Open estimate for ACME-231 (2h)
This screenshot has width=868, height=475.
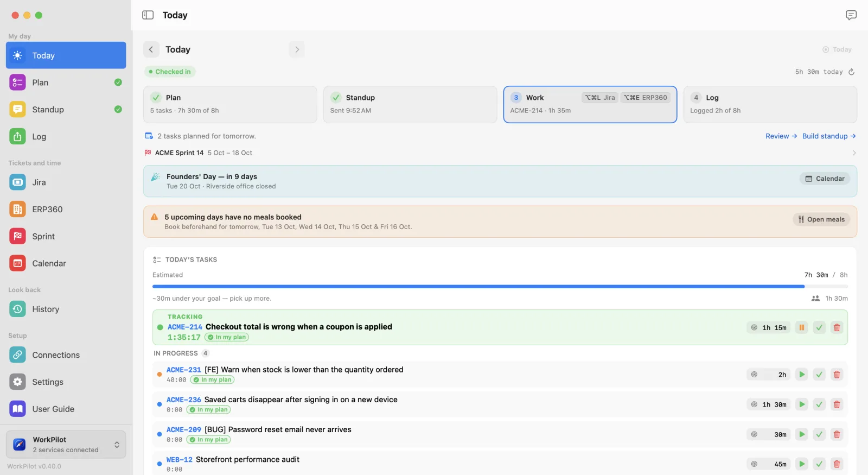[769, 375]
